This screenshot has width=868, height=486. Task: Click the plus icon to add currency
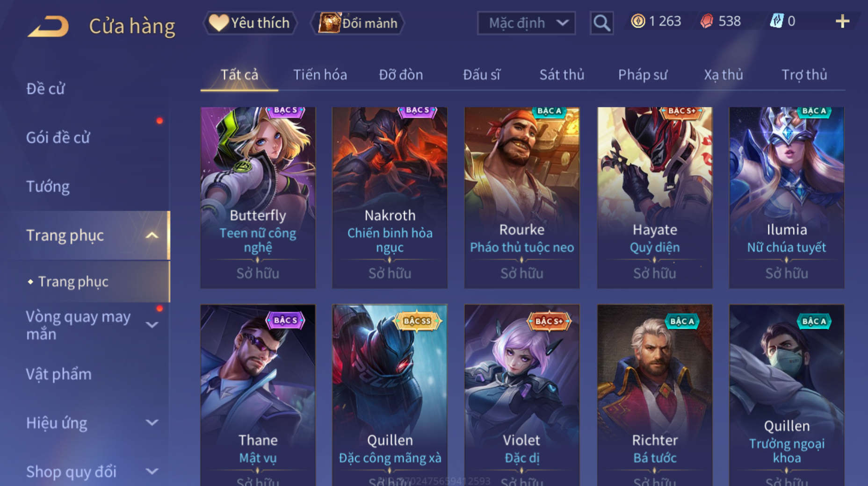tap(842, 21)
